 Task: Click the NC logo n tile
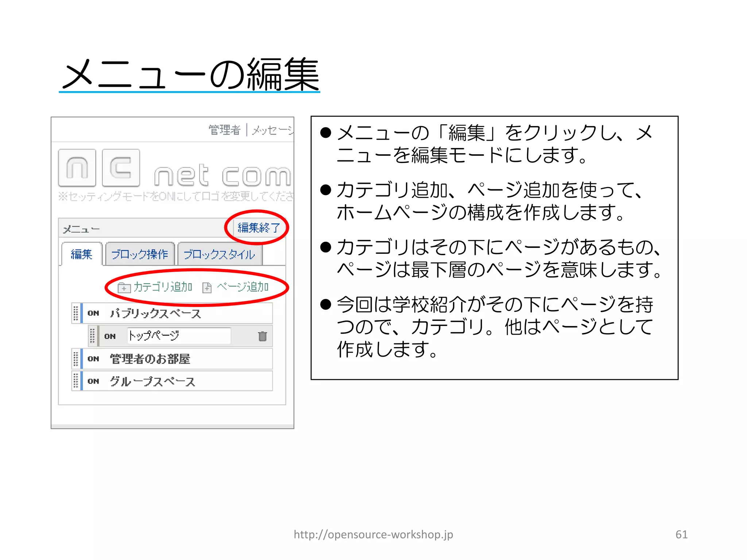(77, 168)
